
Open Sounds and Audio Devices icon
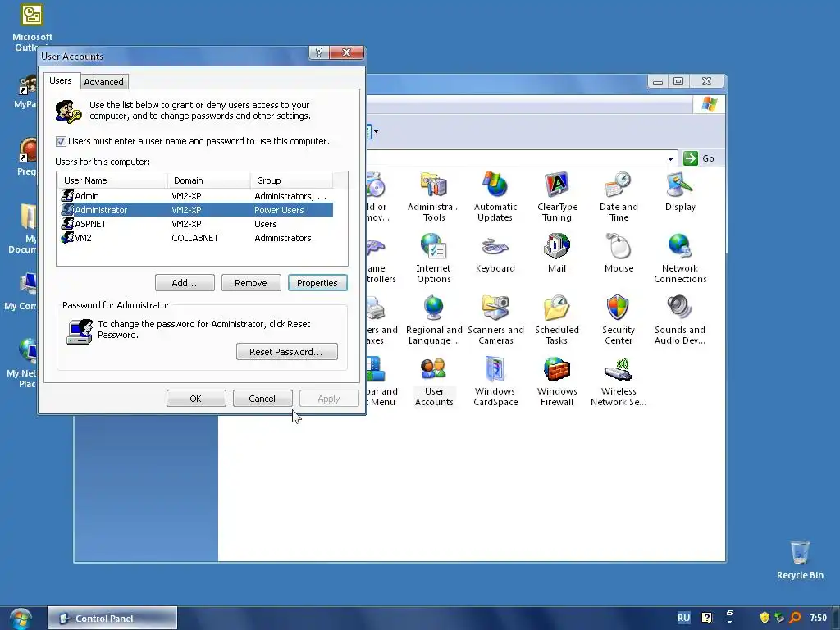point(680,320)
